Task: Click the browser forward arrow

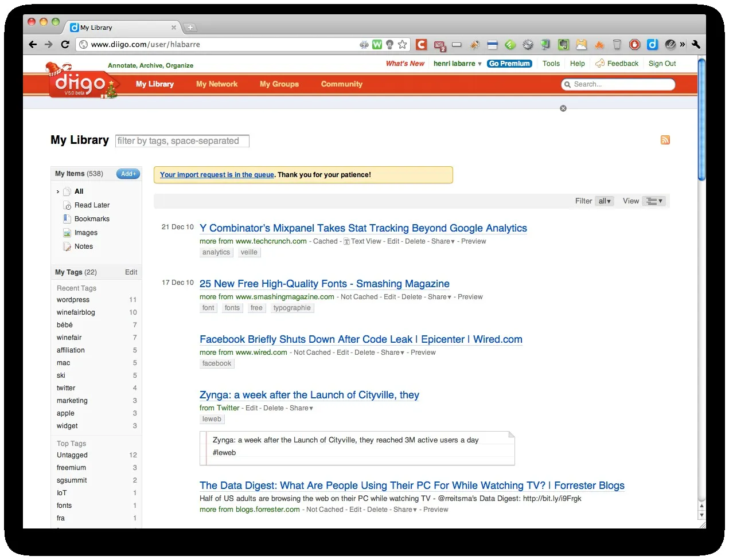Action: [x=49, y=44]
